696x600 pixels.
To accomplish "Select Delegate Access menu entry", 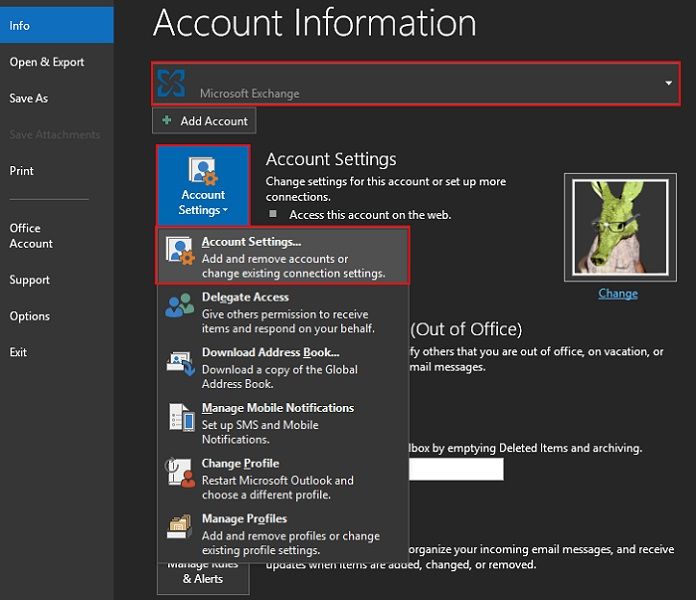I will [282, 312].
